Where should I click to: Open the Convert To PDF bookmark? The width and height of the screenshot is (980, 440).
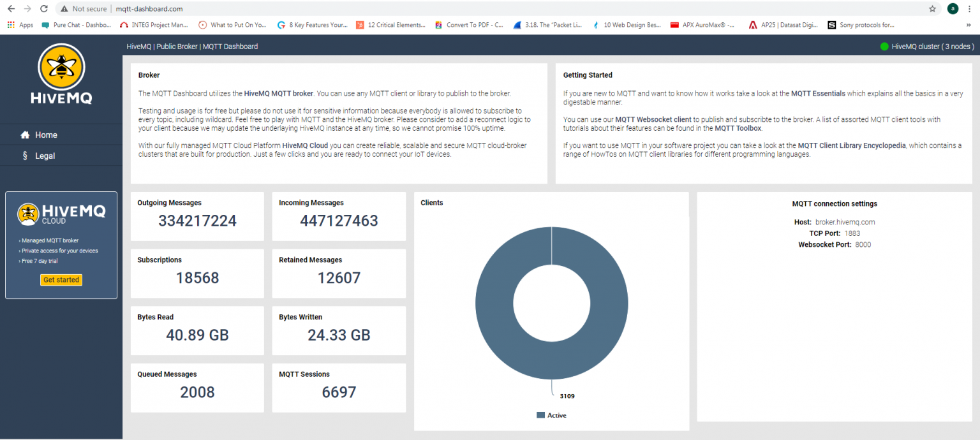(469, 25)
